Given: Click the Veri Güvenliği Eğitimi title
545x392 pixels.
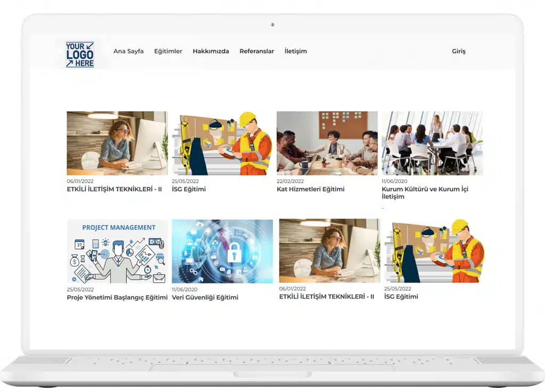Looking at the screenshot, I should (x=205, y=297).
